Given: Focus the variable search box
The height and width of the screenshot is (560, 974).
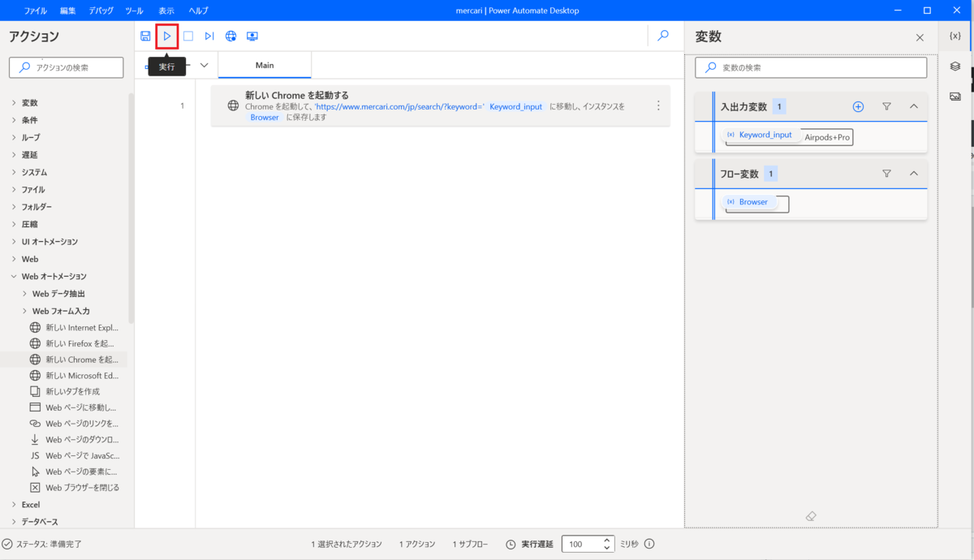Looking at the screenshot, I should click(811, 67).
